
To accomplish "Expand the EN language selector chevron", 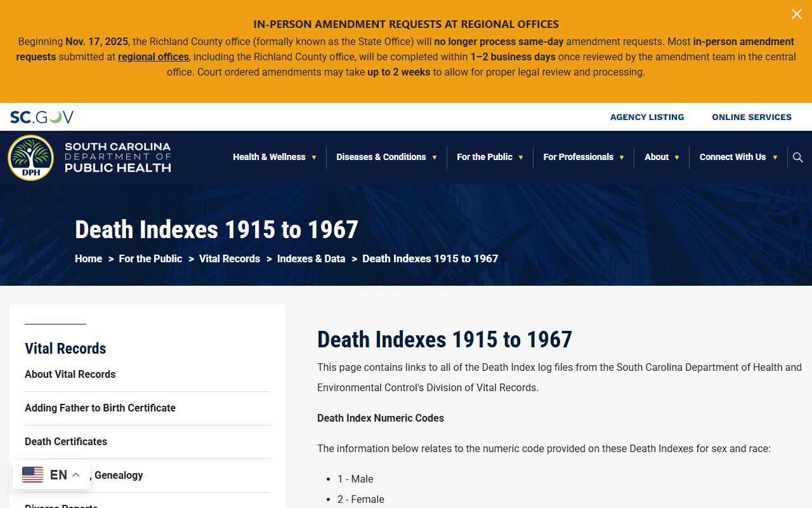I will [75, 475].
